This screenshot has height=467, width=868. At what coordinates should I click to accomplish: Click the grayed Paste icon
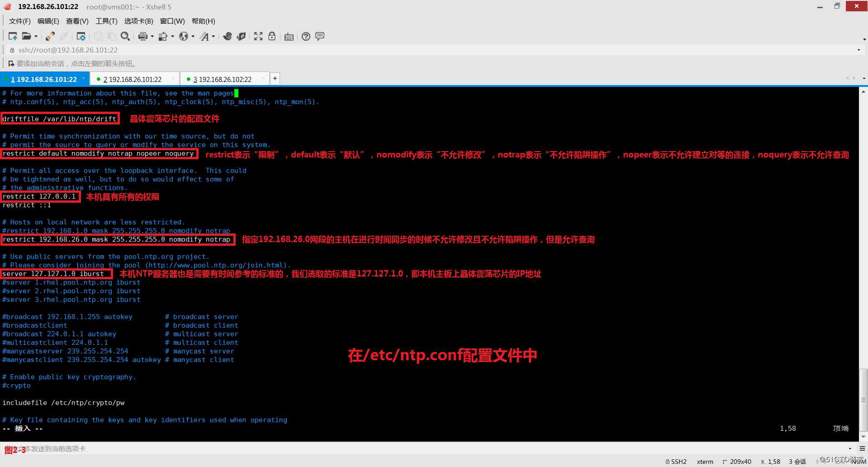(112, 36)
